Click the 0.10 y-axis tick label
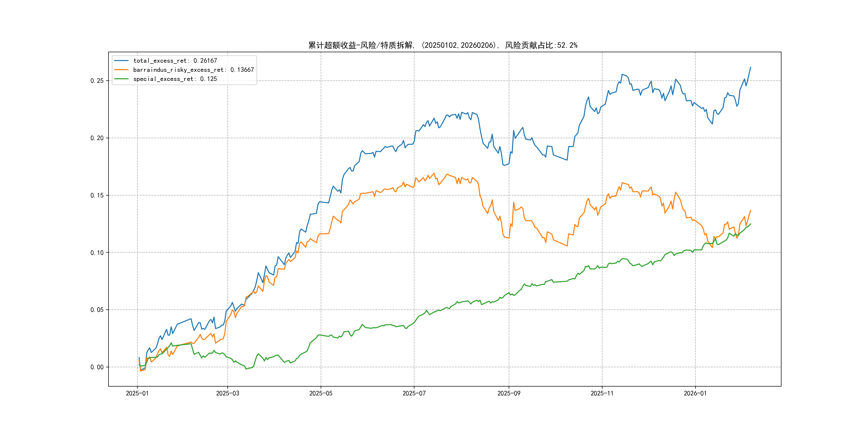The height and width of the screenshot is (434, 868). coord(97,252)
